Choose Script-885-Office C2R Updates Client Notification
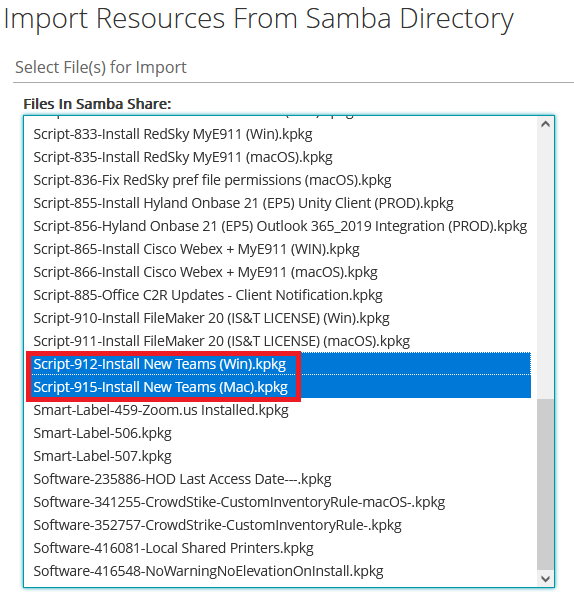The height and width of the screenshot is (607, 574). [282, 295]
